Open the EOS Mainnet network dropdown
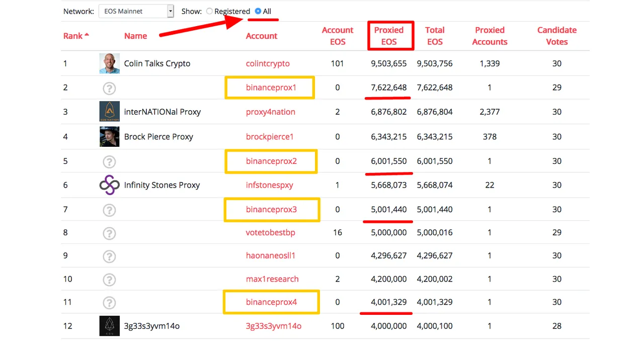644x341 pixels. coord(136,11)
